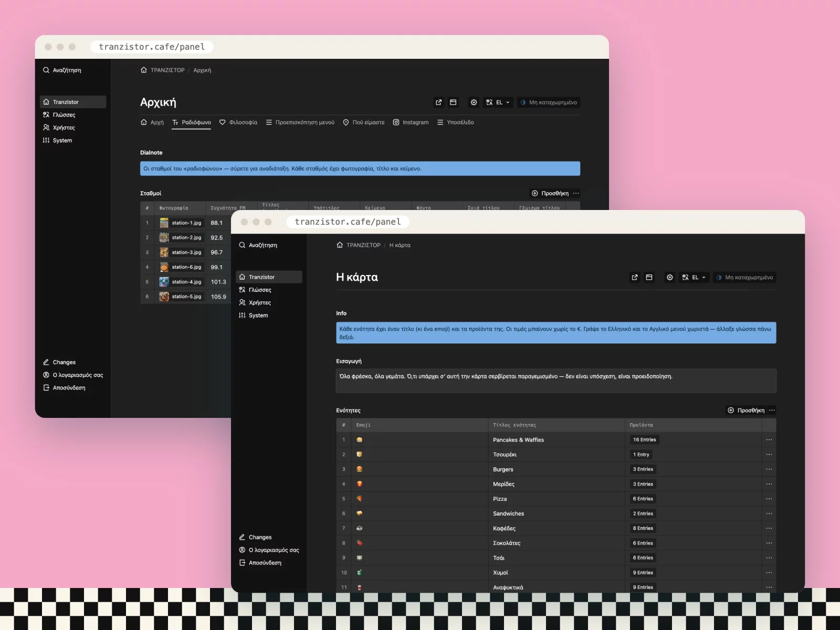Click 'Μη καταχωρημένο' status in front window
This screenshot has width=840, height=630.
(x=744, y=277)
